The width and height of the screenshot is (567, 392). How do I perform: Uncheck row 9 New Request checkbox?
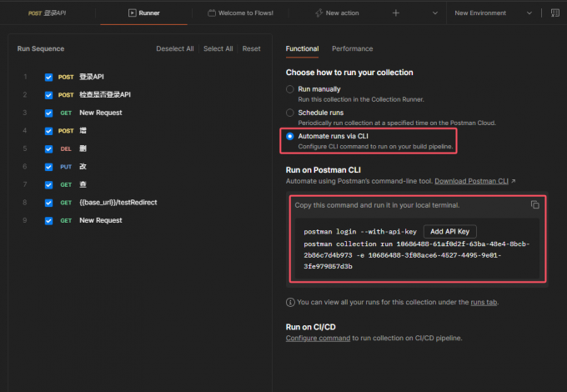coord(49,220)
